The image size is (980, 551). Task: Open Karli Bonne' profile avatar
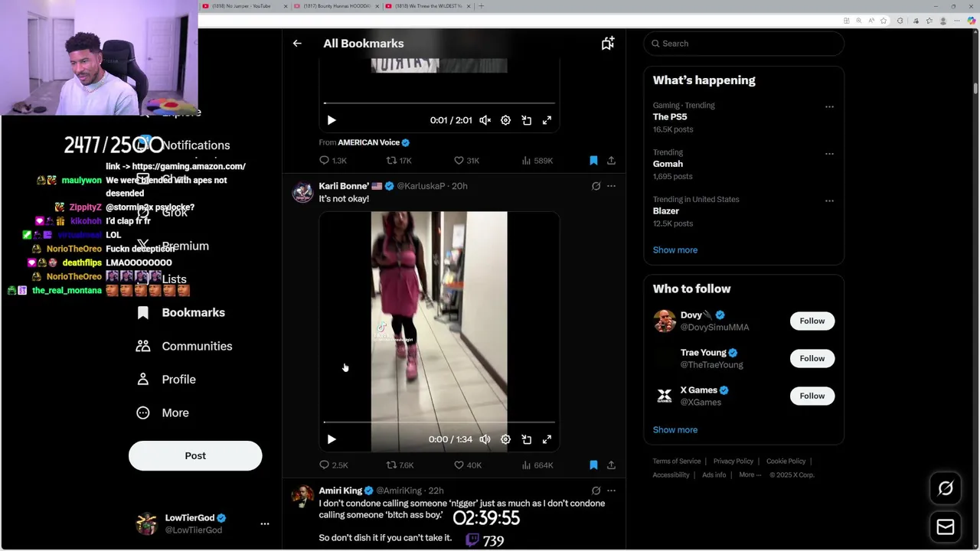tap(302, 192)
